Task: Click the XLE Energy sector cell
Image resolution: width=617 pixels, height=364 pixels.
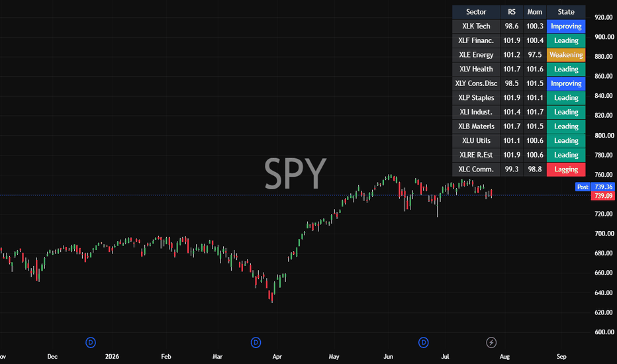Action: (x=476, y=55)
